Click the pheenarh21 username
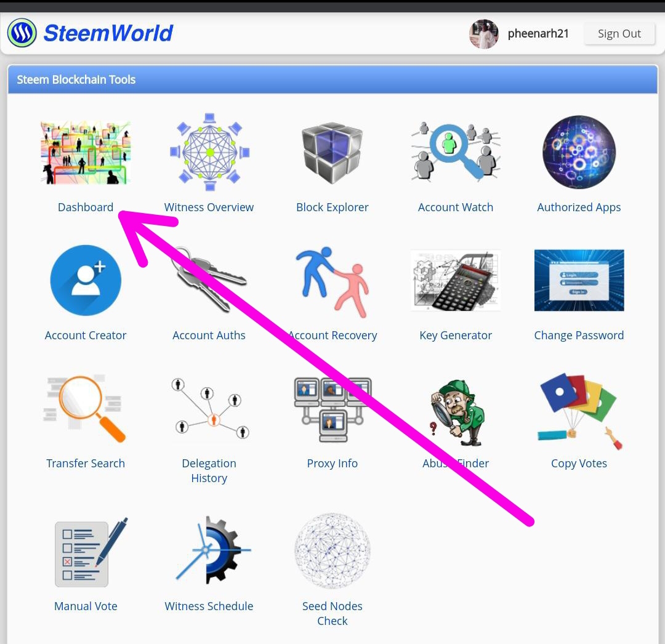This screenshot has height=644, width=665. [x=538, y=33]
